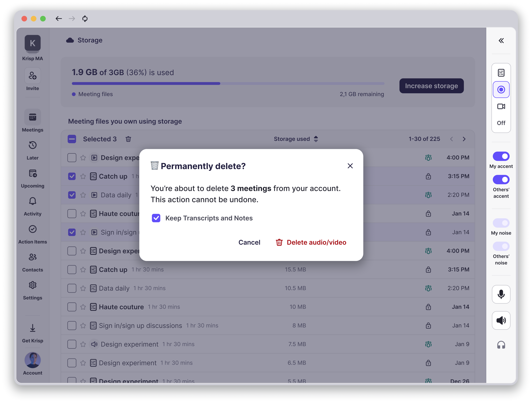Click the headphones icon
532x403 pixels.
pyautogui.click(x=501, y=345)
